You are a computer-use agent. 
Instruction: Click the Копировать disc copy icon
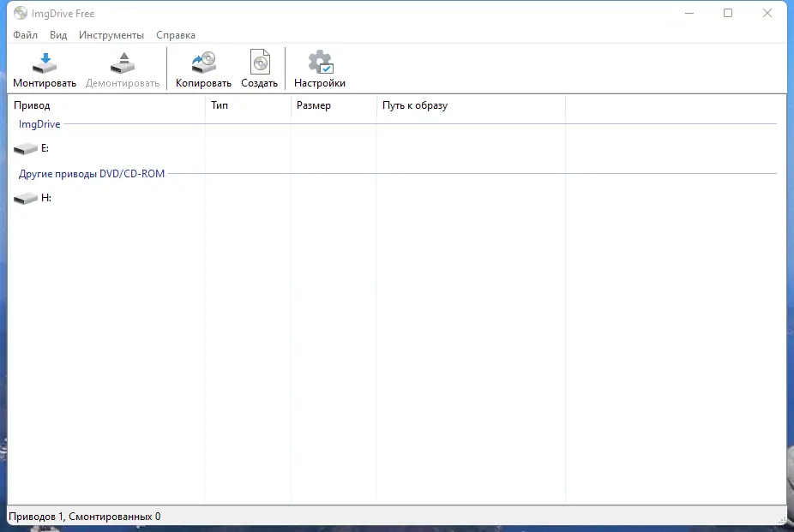coord(203,63)
